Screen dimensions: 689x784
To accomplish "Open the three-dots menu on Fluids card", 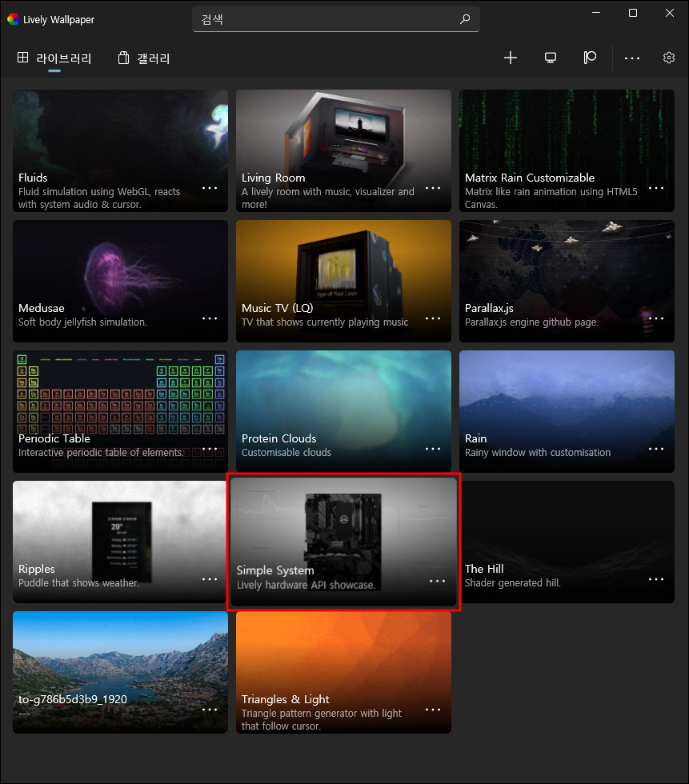I will point(210,188).
